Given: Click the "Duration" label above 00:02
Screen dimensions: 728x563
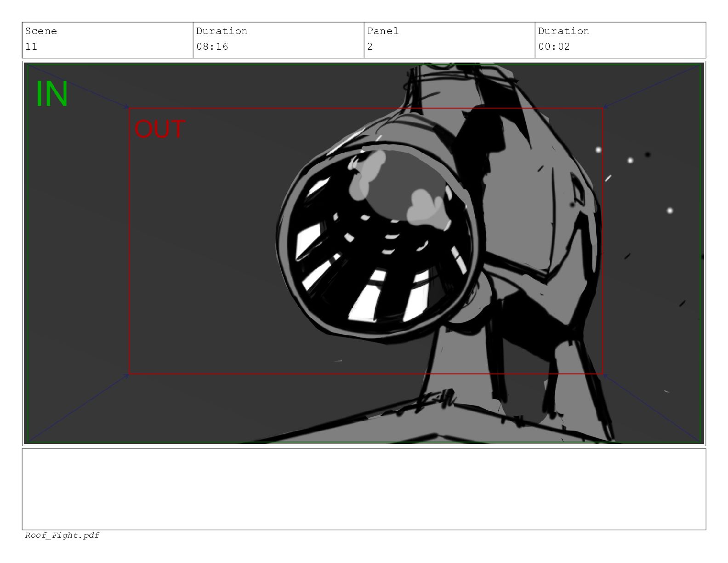Looking at the screenshot, I should [x=563, y=31].
